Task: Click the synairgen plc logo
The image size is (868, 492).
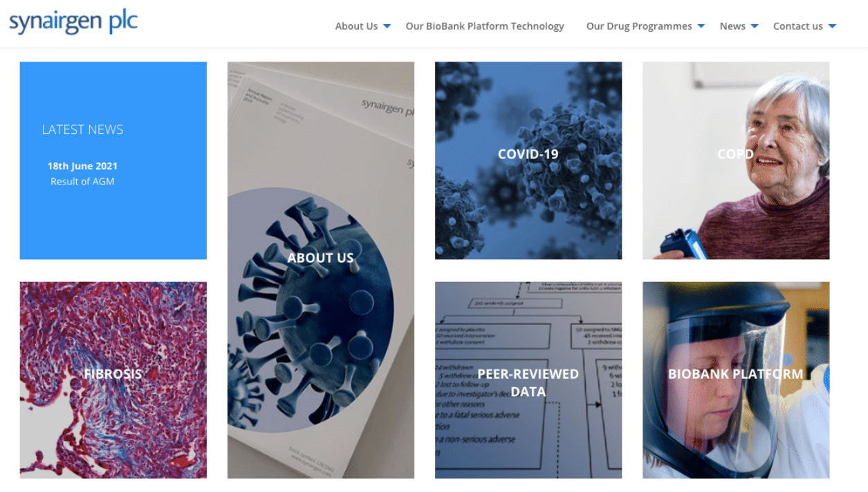Action: coord(73,22)
